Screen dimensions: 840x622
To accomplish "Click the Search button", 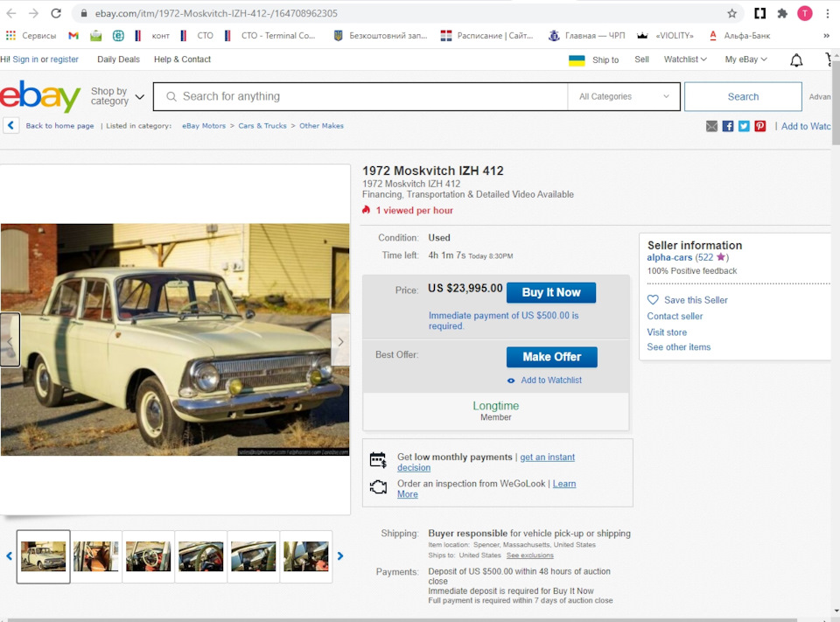I will coord(743,96).
